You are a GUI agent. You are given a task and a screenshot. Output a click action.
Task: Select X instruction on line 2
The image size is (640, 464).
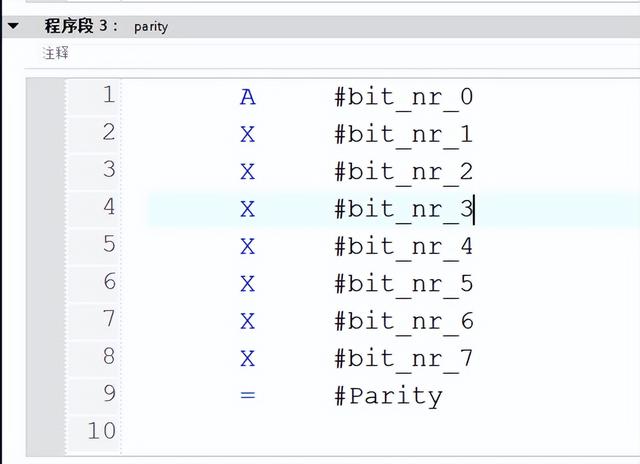[x=248, y=134]
